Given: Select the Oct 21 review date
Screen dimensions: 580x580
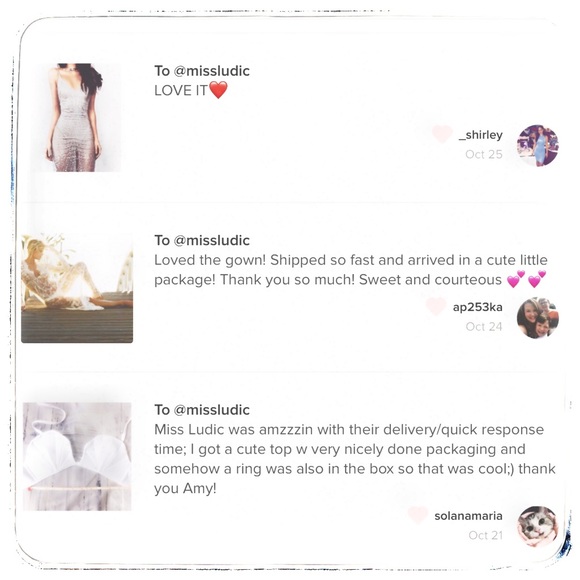Looking at the screenshot, I should pos(485,535).
